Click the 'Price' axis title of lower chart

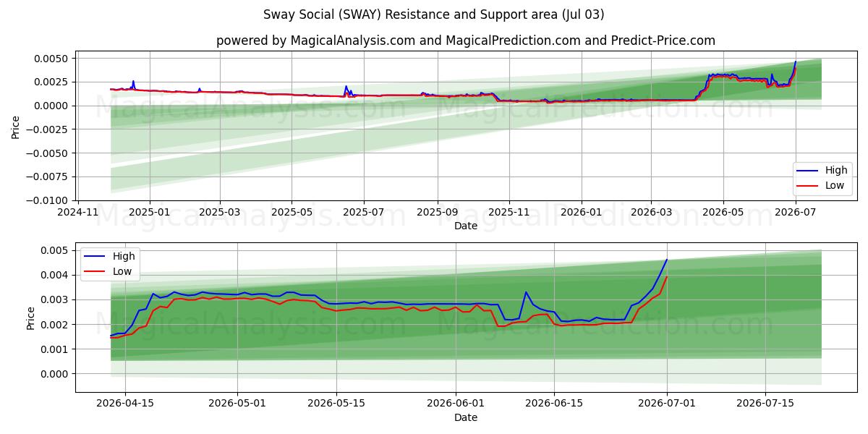click(x=30, y=318)
